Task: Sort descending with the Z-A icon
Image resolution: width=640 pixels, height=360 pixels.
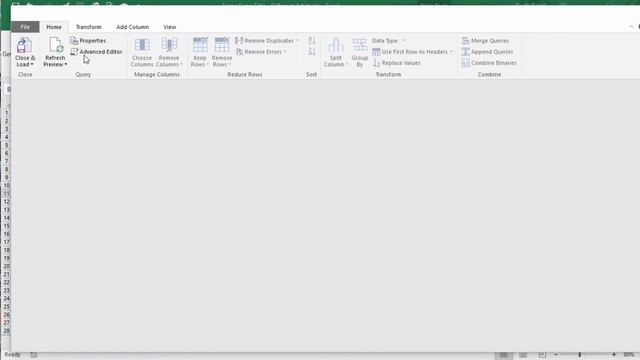Action: (x=312, y=51)
